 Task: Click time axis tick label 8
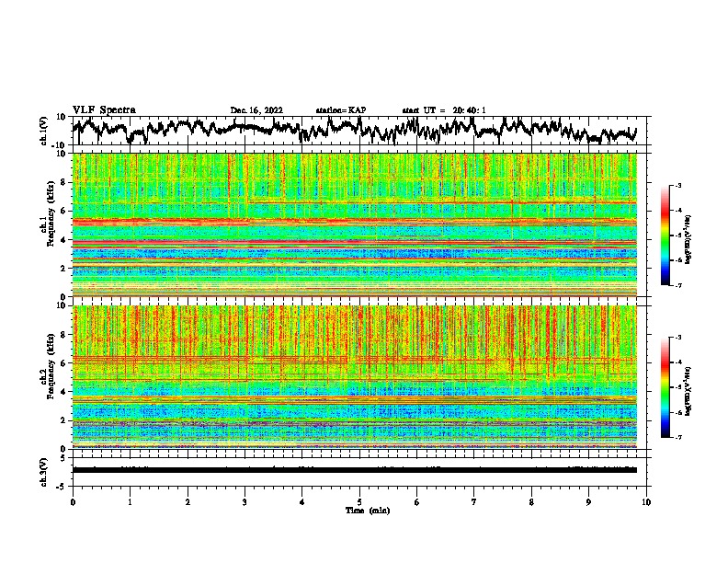[x=531, y=502]
